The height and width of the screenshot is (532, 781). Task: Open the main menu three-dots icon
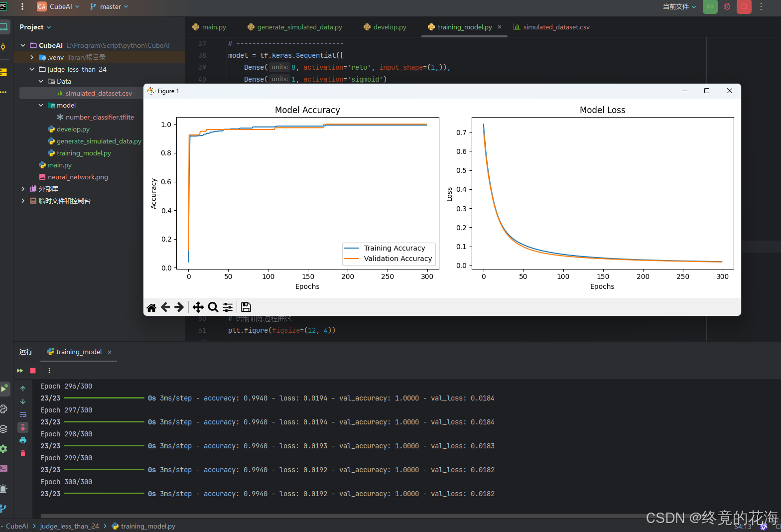click(22, 6)
